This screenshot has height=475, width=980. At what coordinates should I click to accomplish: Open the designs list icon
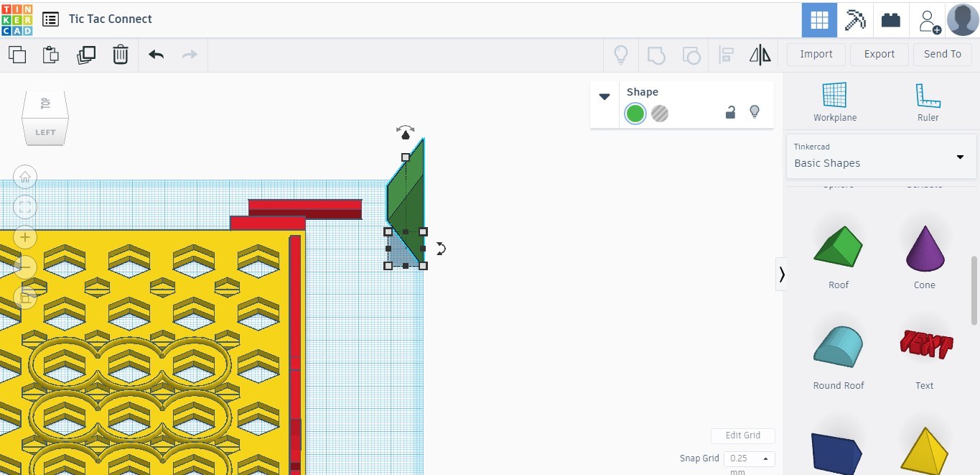pyautogui.click(x=50, y=19)
